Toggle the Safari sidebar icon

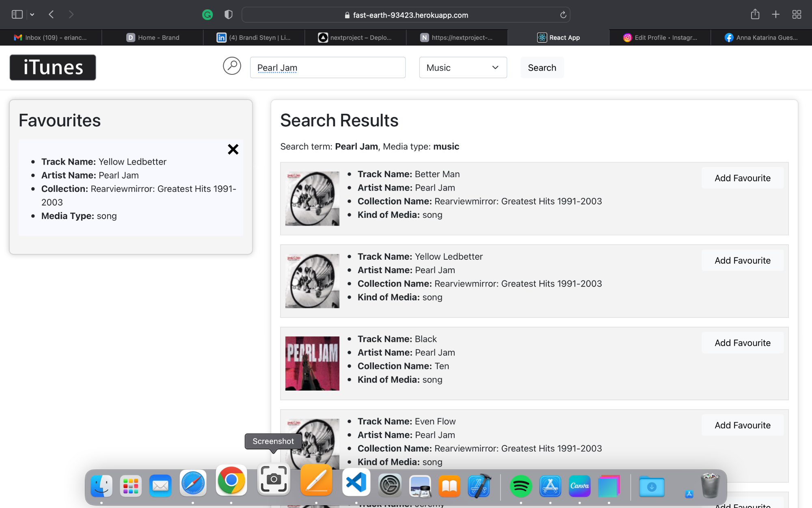click(17, 15)
